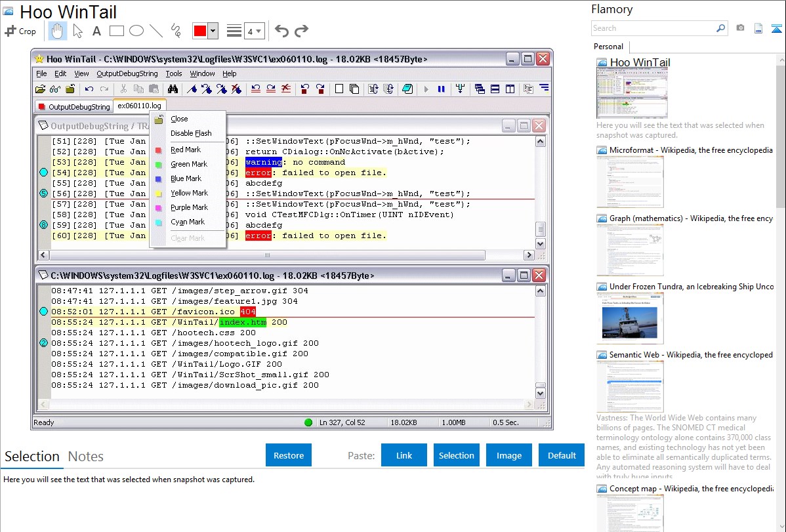Choose the freehand squiggle drawing tool
The height and width of the screenshot is (532, 786).
175,31
